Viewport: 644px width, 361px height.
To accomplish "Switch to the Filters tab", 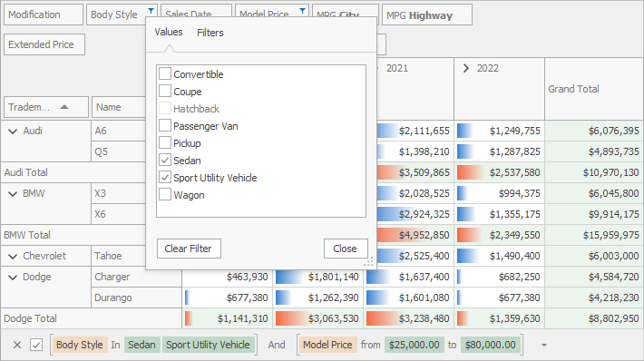I will pos(210,33).
